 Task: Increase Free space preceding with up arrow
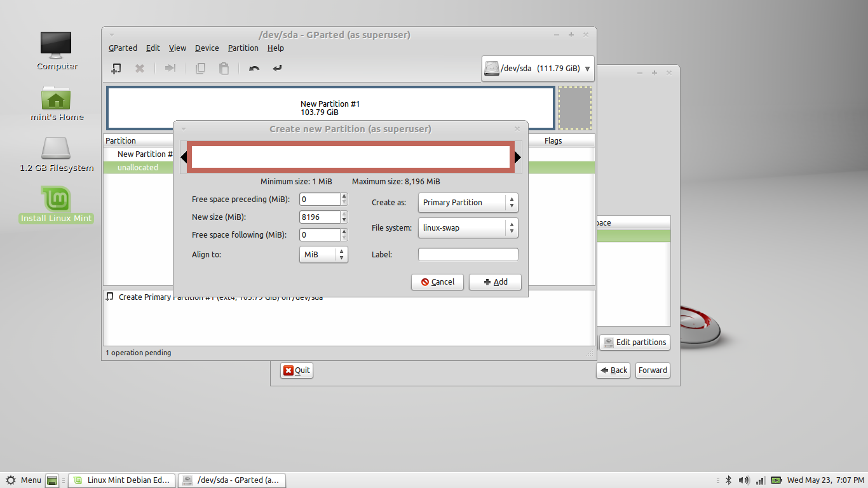344,196
